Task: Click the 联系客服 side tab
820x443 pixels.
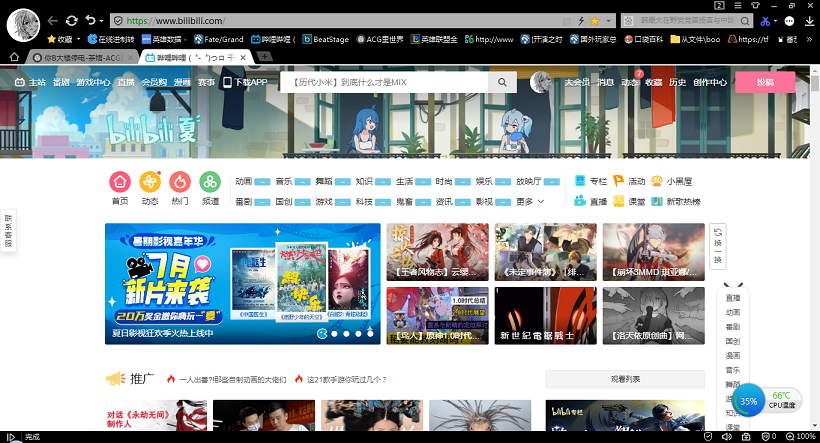Action: (8, 231)
